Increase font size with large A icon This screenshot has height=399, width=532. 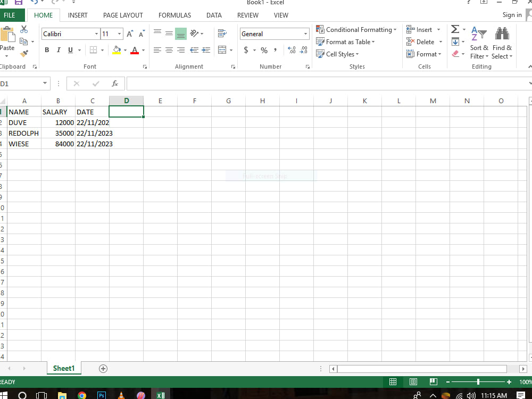pyautogui.click(x=130, y=34)
